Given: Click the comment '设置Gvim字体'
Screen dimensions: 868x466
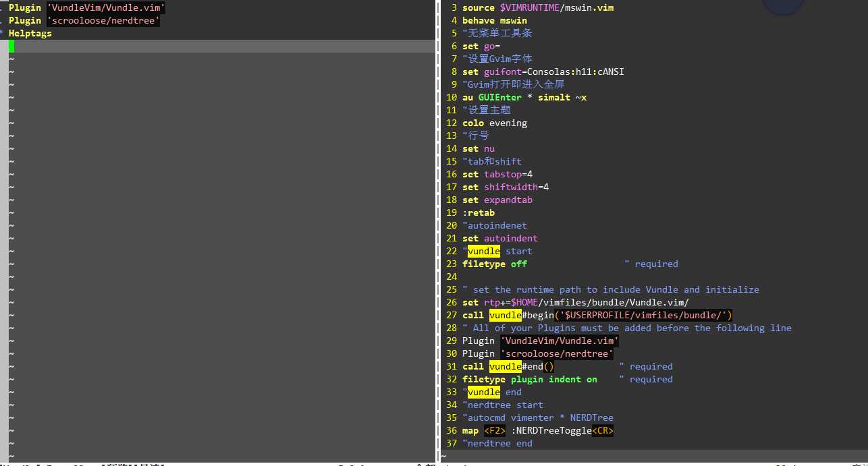Looking at the screenshot, I should pos(497,59).
